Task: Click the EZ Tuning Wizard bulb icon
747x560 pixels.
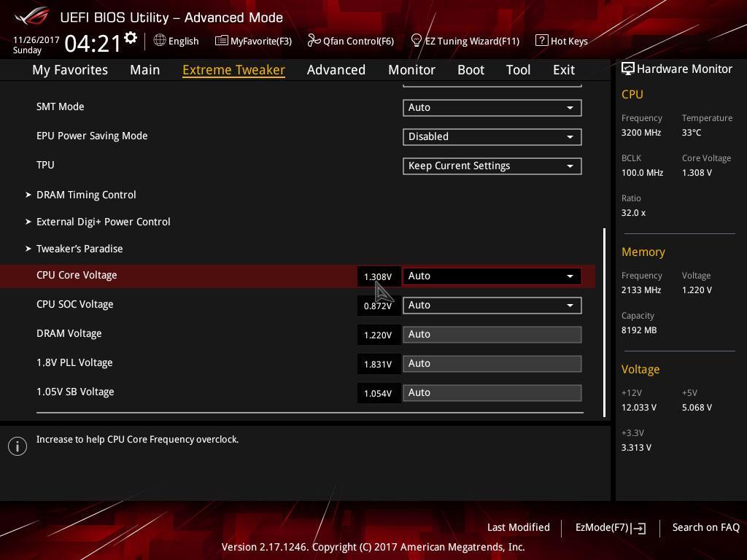Action: click(x=416, y=41)
